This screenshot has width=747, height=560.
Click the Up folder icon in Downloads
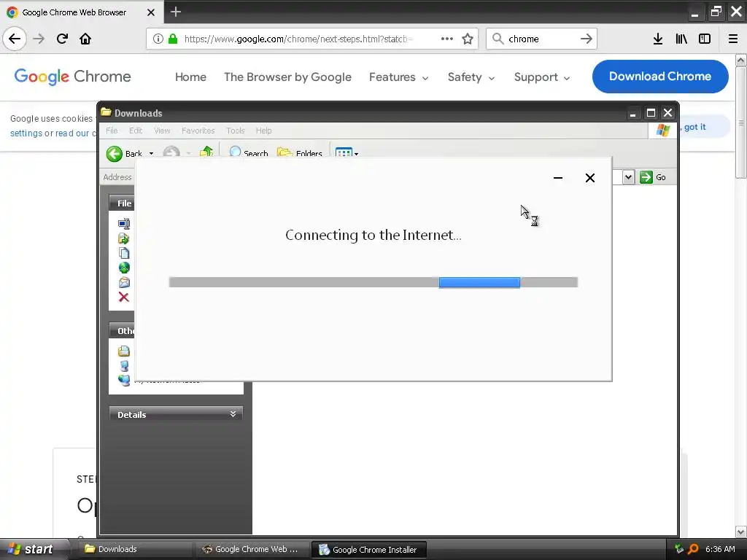(206, 152)
